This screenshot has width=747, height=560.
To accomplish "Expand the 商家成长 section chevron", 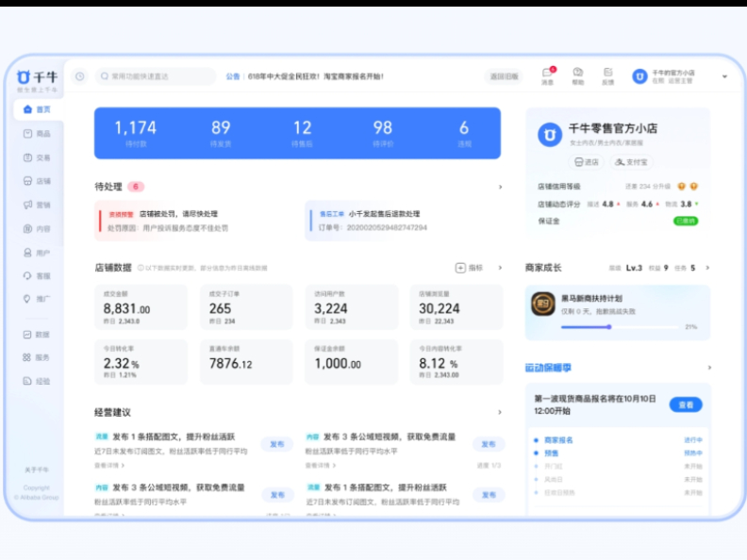I will pos(707,268).
